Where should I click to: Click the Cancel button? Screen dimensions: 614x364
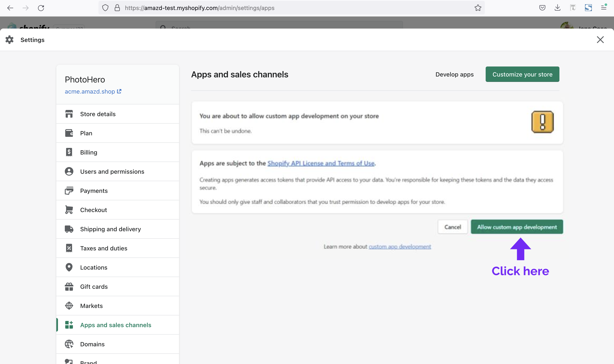[453, 227]
